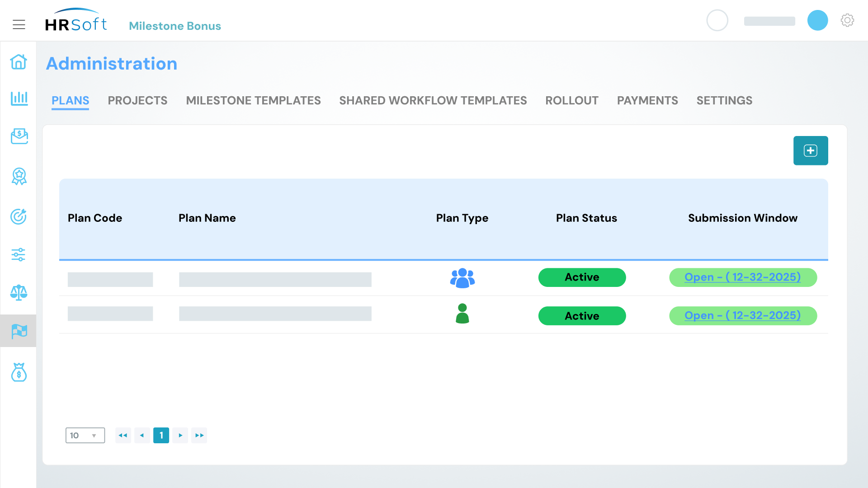
Task: Switch to the Payments tab
Action: (x=647, y=100)
